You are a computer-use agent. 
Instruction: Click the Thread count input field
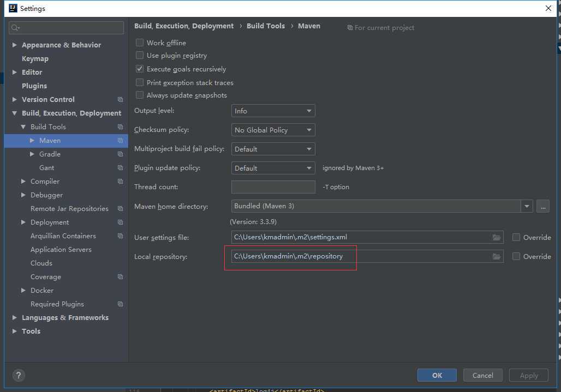(x=273, y=187)
